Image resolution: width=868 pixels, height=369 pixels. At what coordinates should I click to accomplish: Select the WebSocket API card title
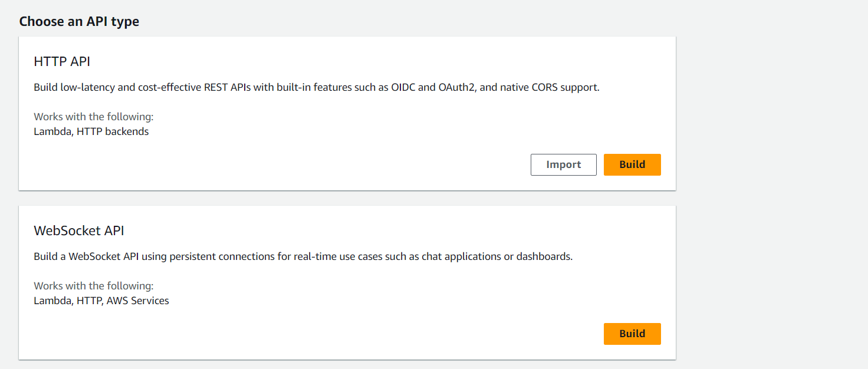[x=79, y=230]
